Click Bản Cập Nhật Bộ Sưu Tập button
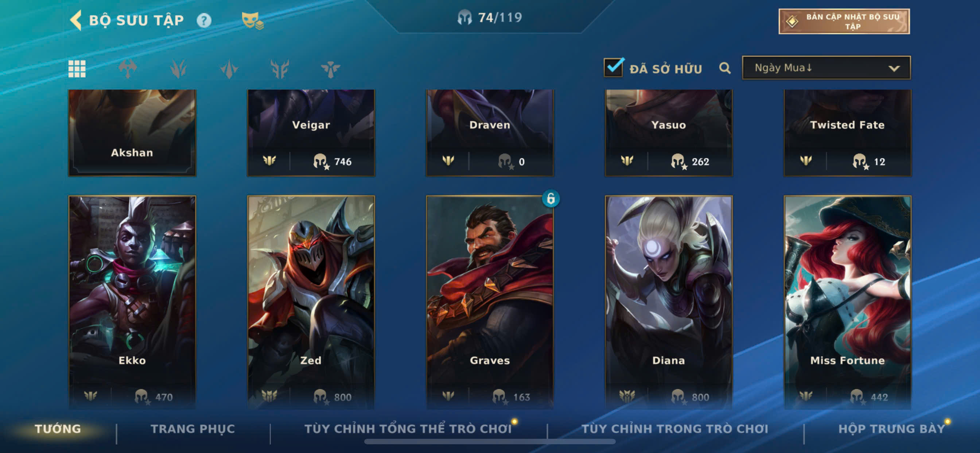This screenshot has height=453, width=980. coord(844,21)
